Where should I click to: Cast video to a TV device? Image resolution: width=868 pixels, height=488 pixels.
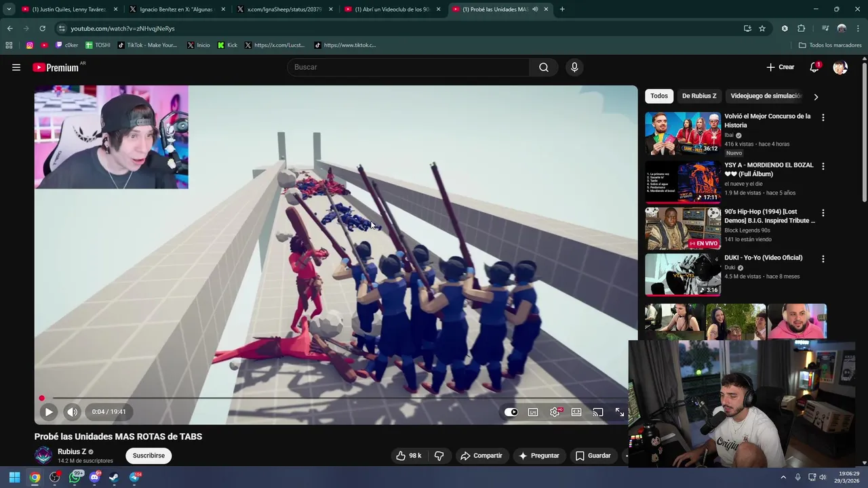click(598, 412)
